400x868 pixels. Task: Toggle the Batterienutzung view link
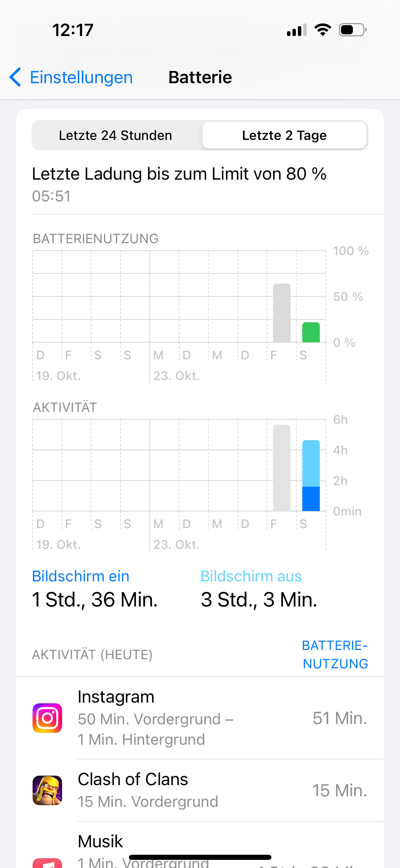[335, 654]
